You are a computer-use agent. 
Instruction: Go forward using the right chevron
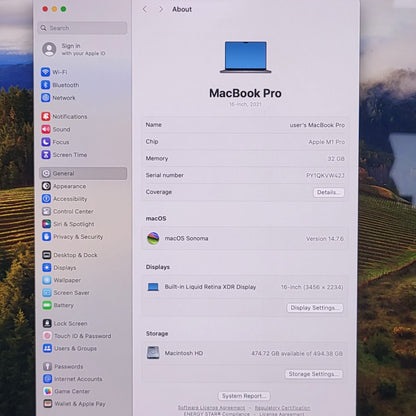pos(161,9)
